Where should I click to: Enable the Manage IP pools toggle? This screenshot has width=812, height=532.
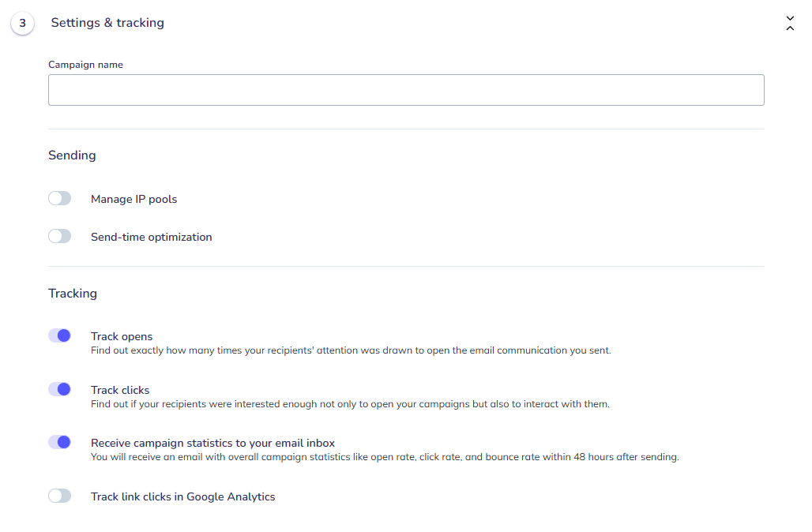click(x=60, y=199)
